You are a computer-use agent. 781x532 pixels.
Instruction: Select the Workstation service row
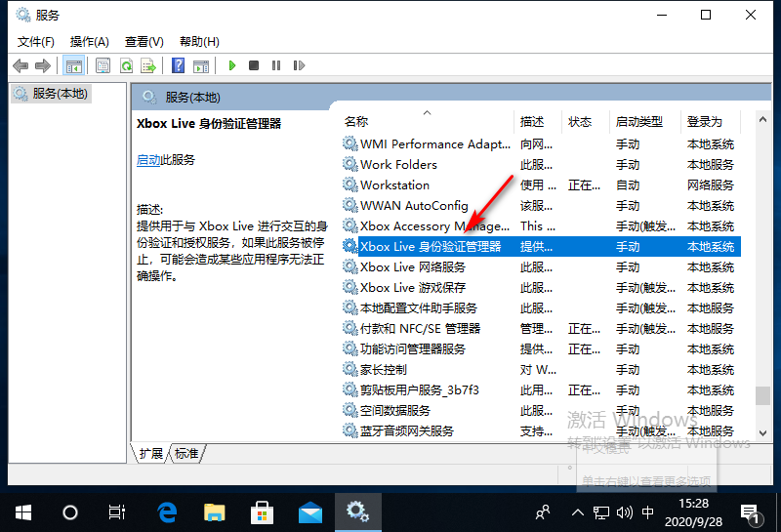[x=394, y=185]
